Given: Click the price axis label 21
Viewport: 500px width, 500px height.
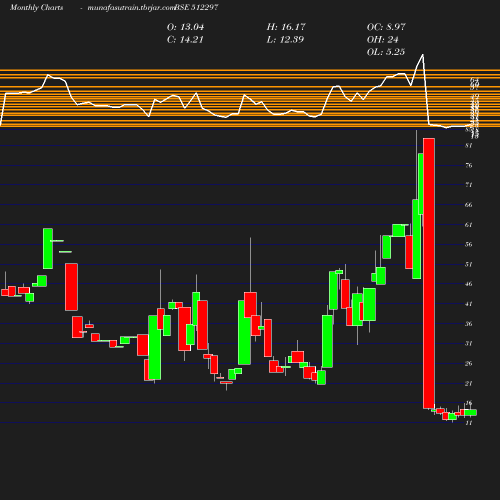Looking at the screenshot, I should tap(469, 383).
